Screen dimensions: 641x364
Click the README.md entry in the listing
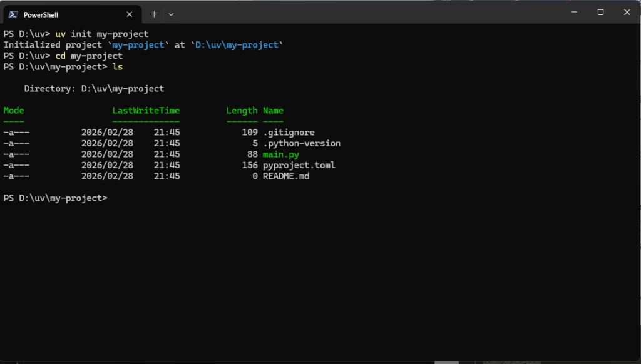(x=285, y=176)
